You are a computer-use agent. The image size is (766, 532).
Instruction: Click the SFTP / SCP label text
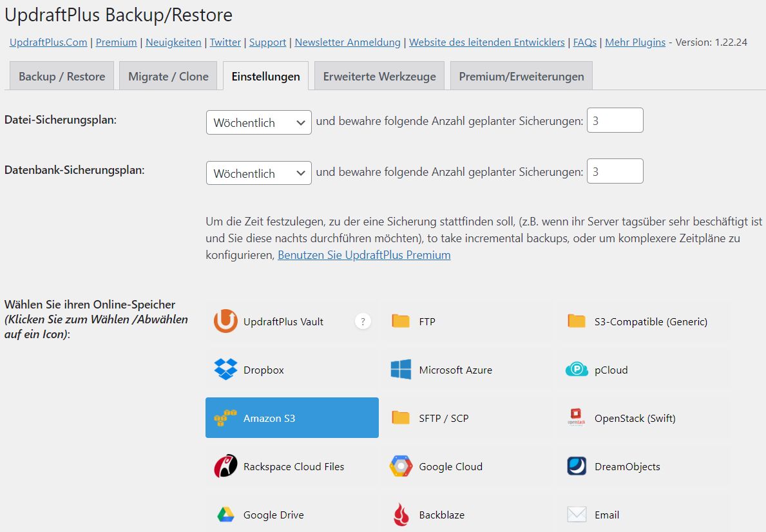444,418
